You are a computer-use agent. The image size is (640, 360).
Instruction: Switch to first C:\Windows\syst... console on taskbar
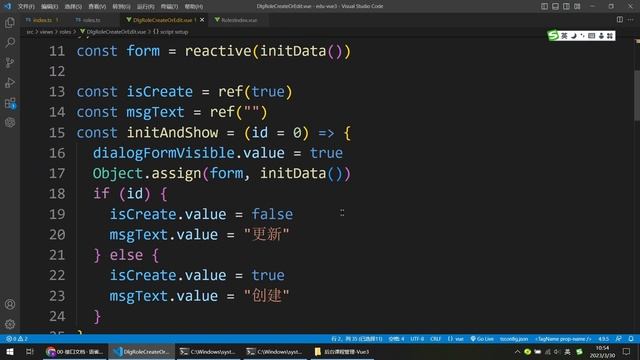[x=209, y=351]
